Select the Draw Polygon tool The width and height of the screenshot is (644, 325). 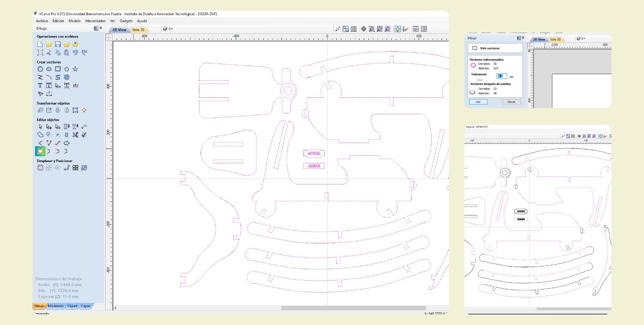[x=67, y=69]
